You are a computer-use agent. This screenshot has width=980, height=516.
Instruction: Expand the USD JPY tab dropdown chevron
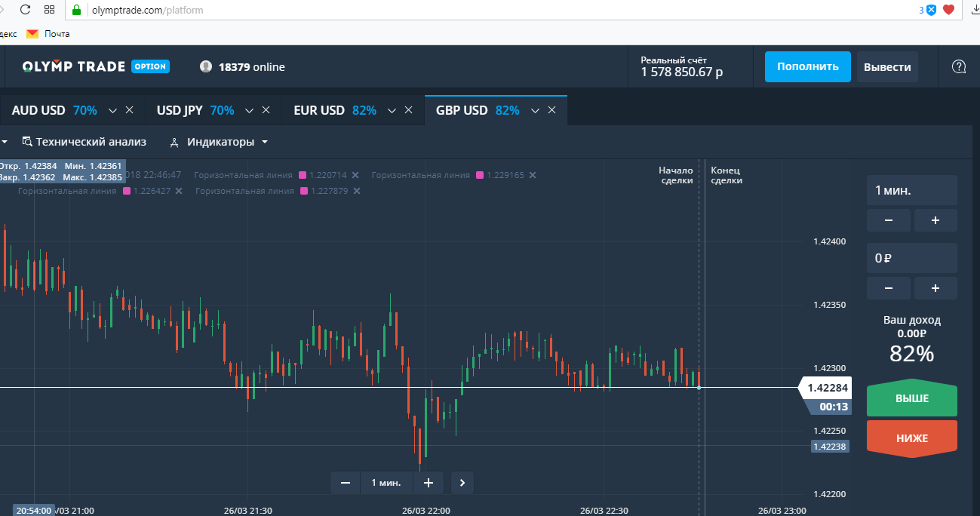coord(250,110)
